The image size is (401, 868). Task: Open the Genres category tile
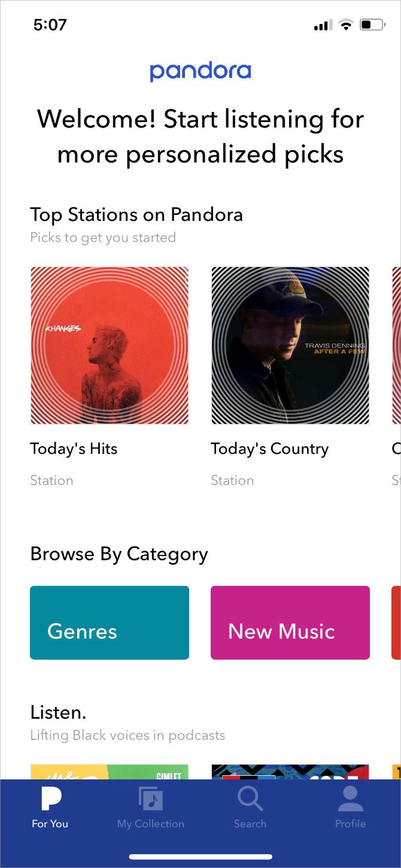(x=109, y=623)
